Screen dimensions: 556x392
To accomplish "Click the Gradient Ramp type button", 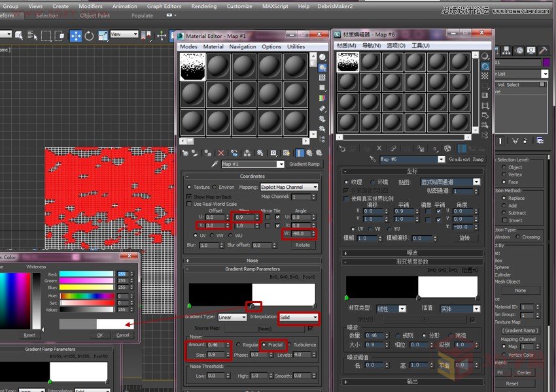I will [304, 164].
